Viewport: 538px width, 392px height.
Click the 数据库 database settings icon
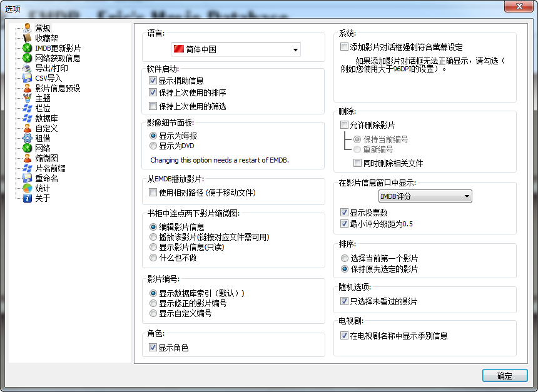click(x=26, y=117)
